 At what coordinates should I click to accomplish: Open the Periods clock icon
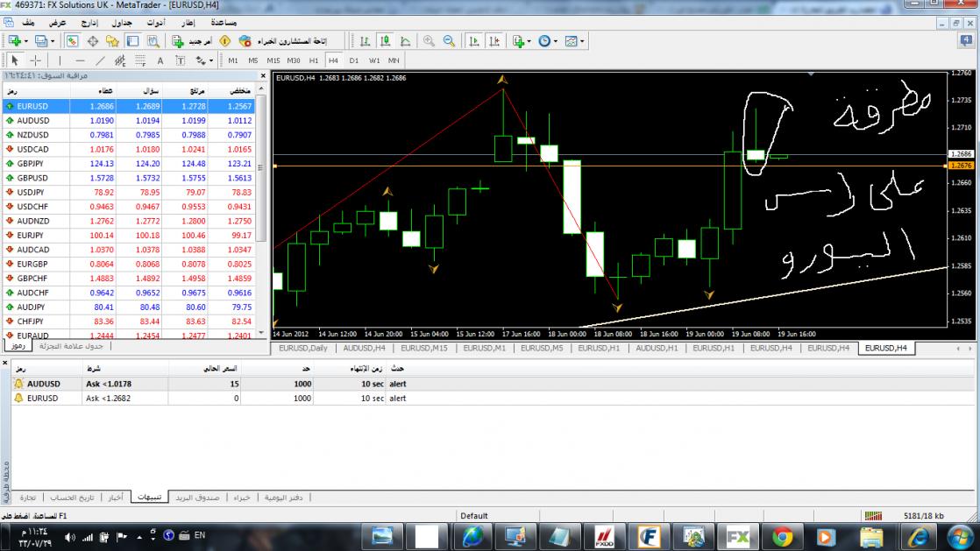coord(544,41)
